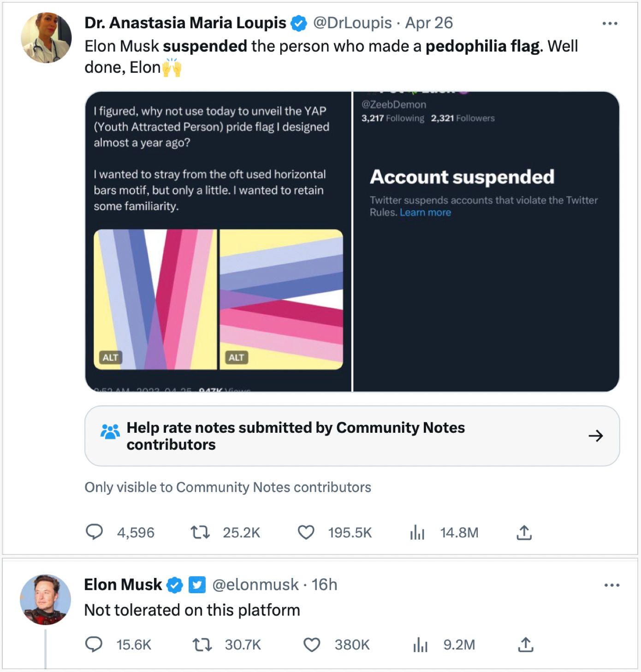
Task: Like the Dr. Loupis tweet
Action: click(306, 532)
